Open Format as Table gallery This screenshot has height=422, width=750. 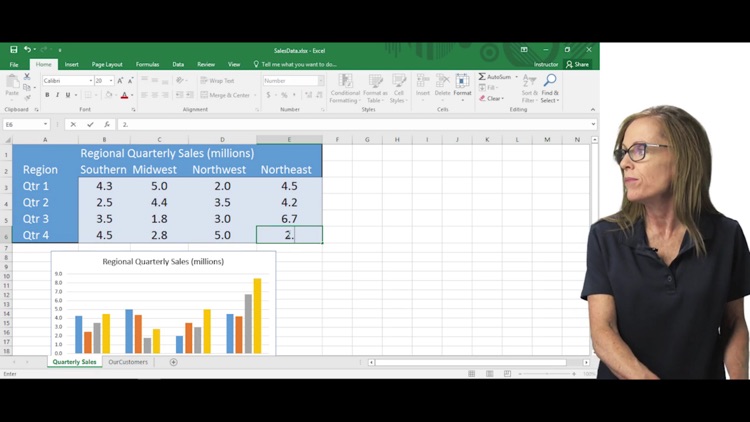[x=375, y=89]
